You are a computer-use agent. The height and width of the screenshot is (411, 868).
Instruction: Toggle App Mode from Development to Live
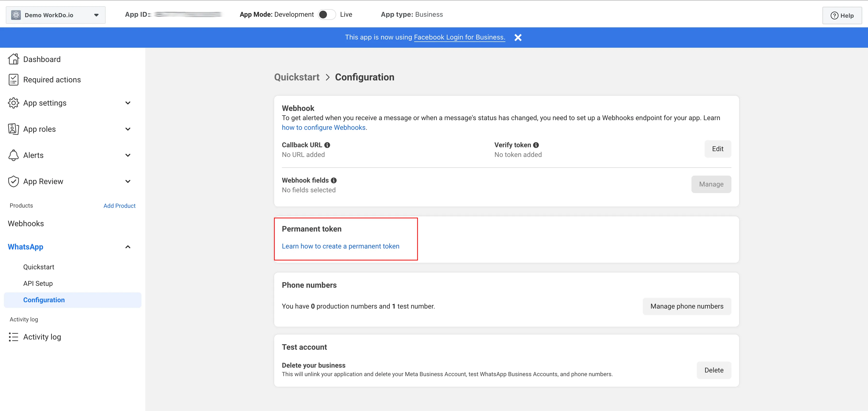click(x=326, y=15)
